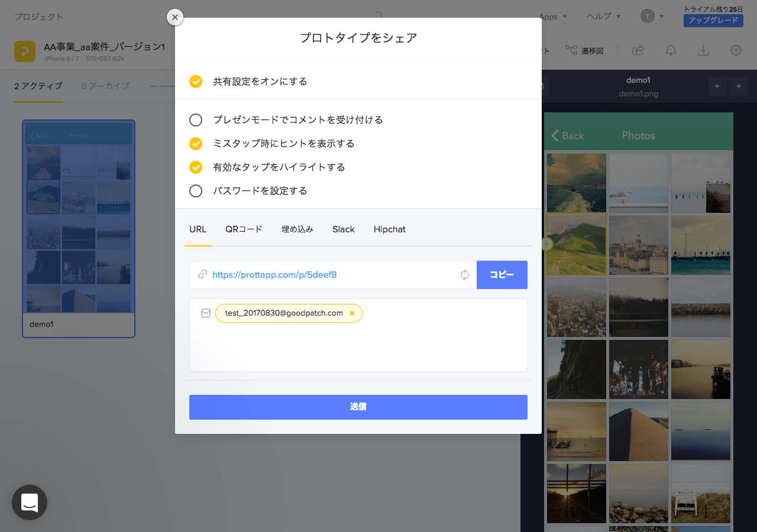Open the Apps dropdown
Viewport: 757px width, 532px height.
552,17
